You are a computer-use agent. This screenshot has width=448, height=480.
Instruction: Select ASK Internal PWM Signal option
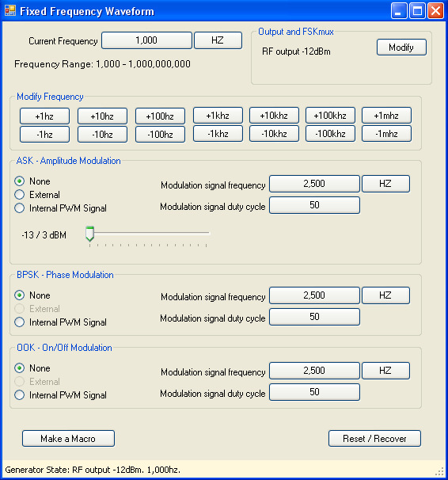60,208
